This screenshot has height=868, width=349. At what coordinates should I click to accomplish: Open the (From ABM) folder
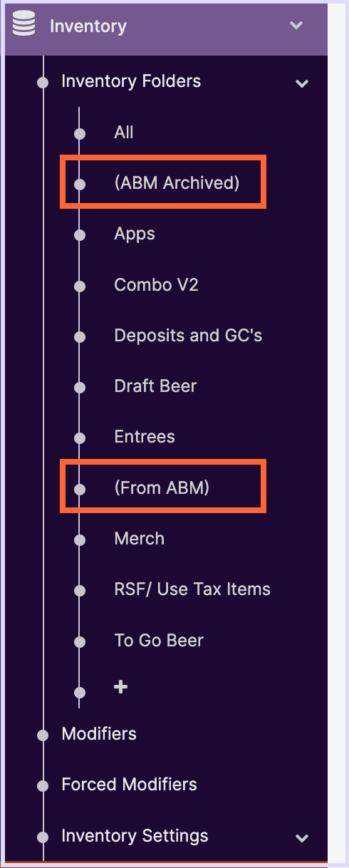tap(162, 488)
